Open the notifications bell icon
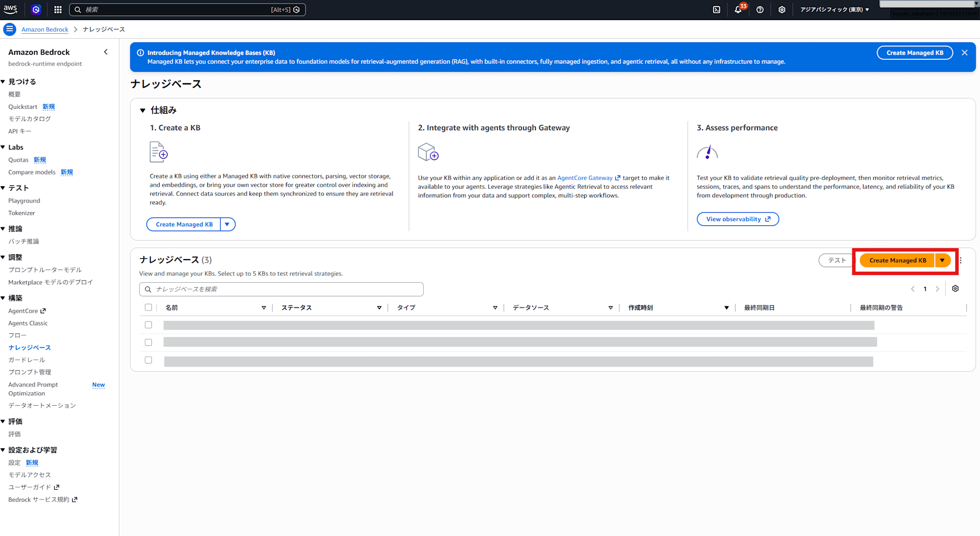Screen dimensions: 980x536 pos(738,10)
